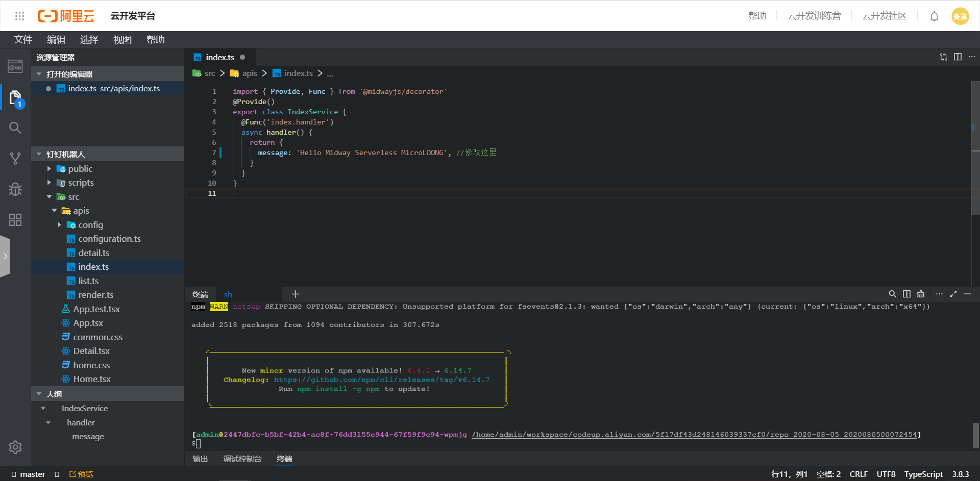
Task: Click the notification bell icon
Action: click(934, 16)
